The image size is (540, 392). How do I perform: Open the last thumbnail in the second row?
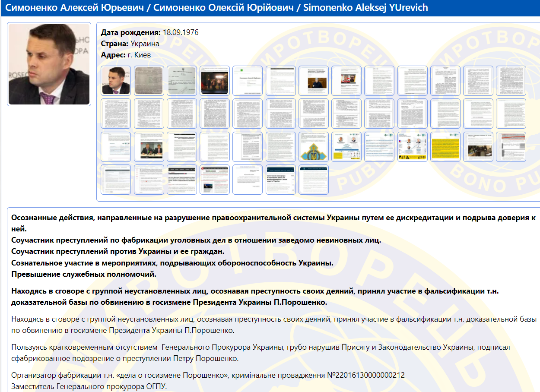tap(511, 114)
